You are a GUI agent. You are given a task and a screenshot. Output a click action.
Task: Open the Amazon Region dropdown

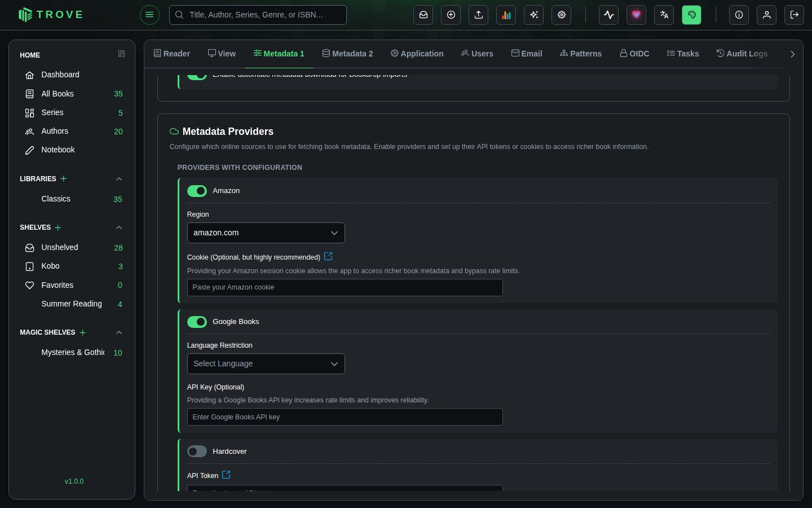pyautogui.click(x=266, y=233)
